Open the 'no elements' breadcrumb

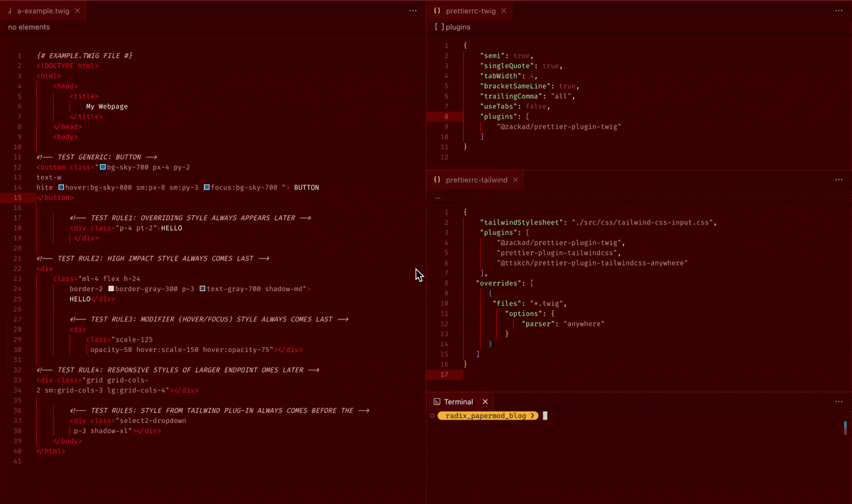[29, 27]
